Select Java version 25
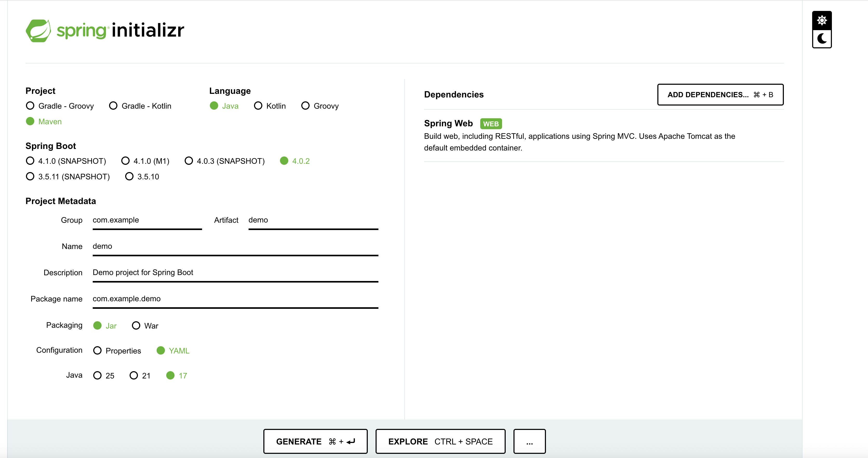This screenshot has width=868, height=458. pyautogui.click(x=104, y=375)
